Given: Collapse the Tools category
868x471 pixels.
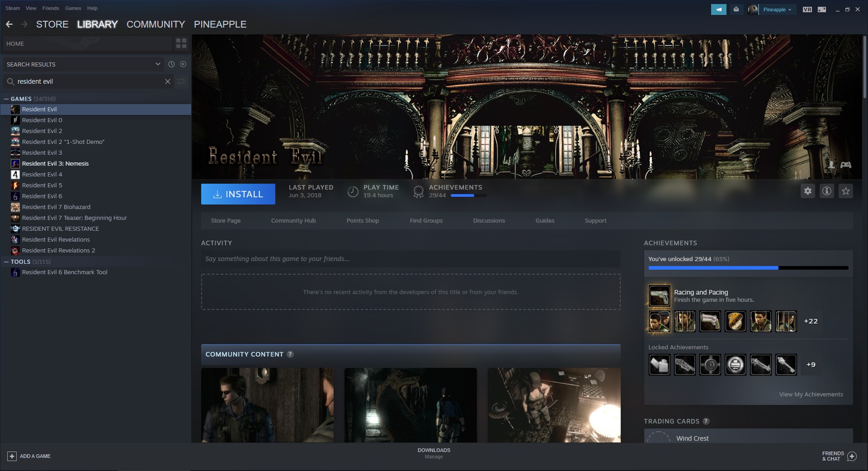Looking at the screenshot, I should (x=6, y=262).
